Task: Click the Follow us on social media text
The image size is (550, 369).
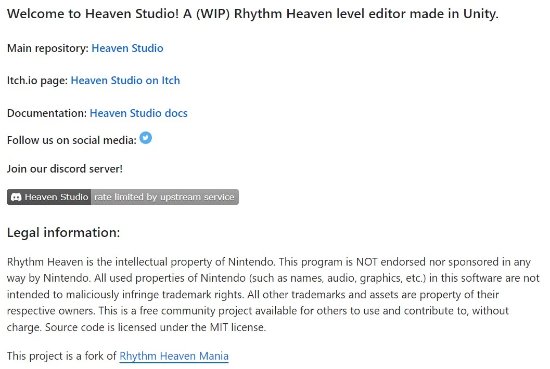Action: 72,140
